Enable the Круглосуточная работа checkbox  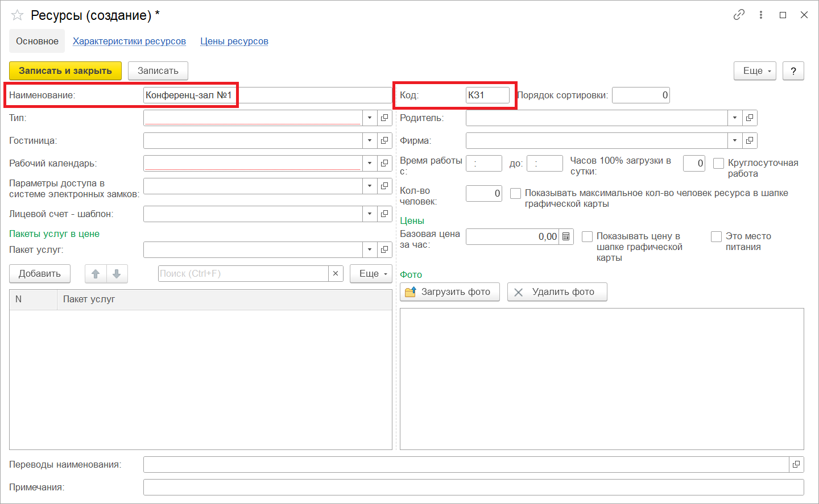pos(718,164)
